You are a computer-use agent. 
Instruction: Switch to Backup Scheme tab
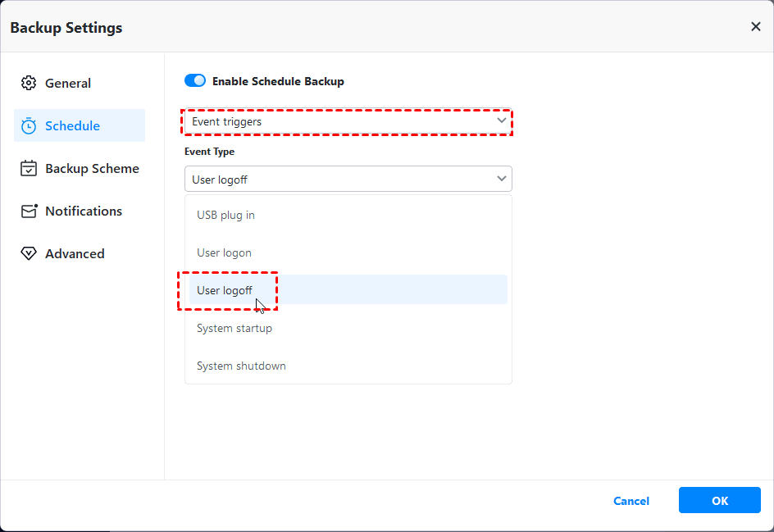tap(92, 169)
